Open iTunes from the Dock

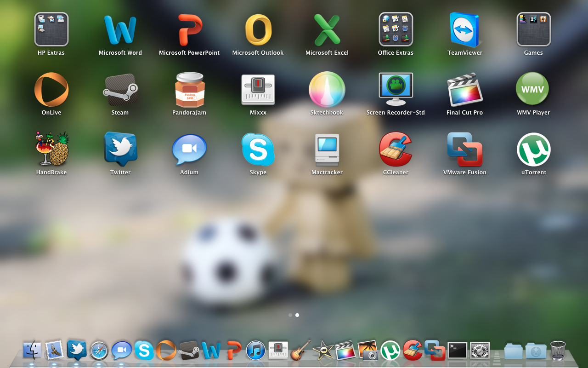click(256, 351)
